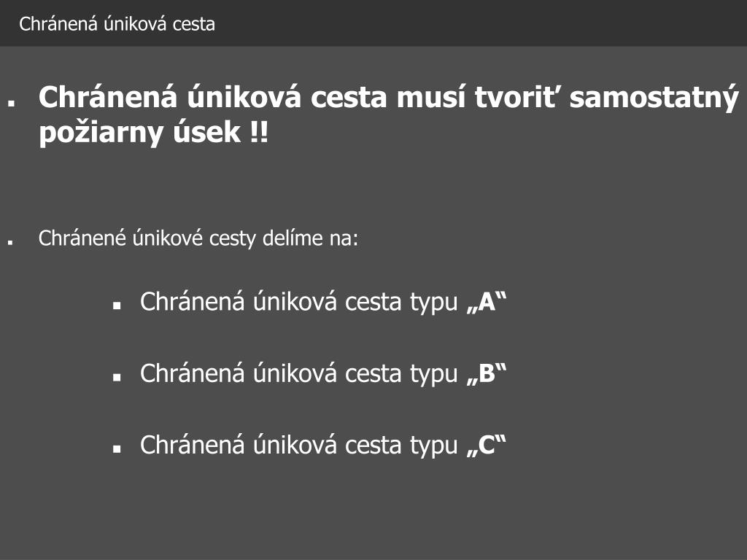Click the bold letter „B“
Viewport: 747px width, 560px height.
(x=487, y=373)
